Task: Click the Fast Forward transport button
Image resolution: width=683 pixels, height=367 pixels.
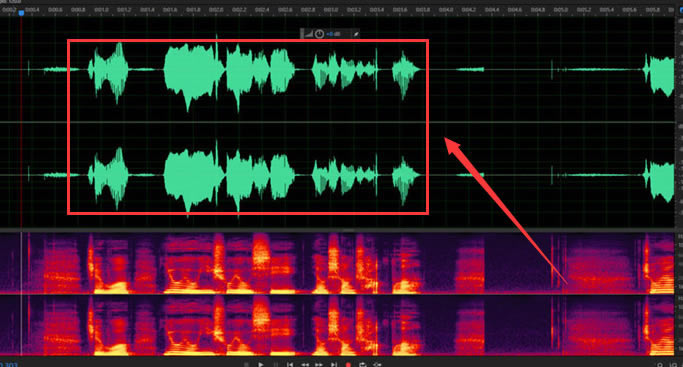Action: [x=319, y=364]
